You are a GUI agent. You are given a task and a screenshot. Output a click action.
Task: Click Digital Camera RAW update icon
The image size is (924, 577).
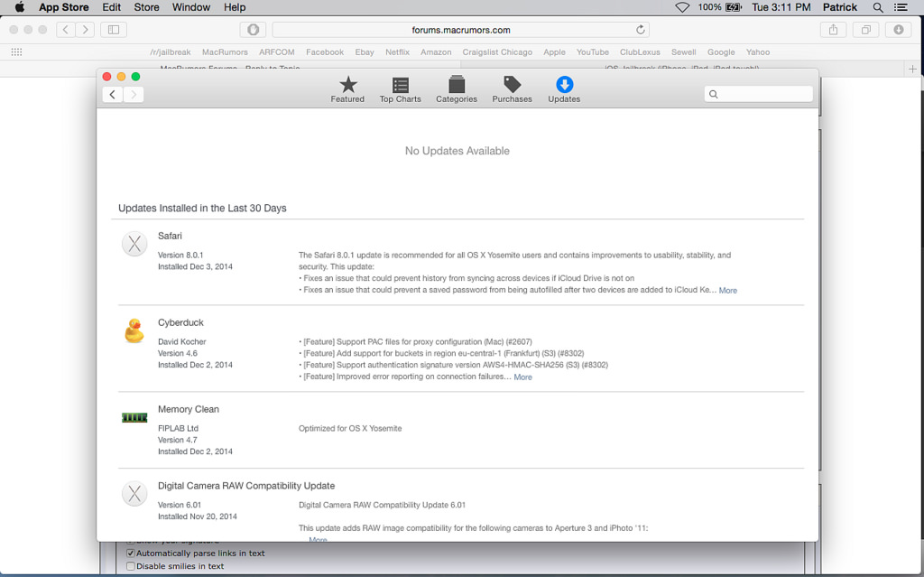pos(134,494)
